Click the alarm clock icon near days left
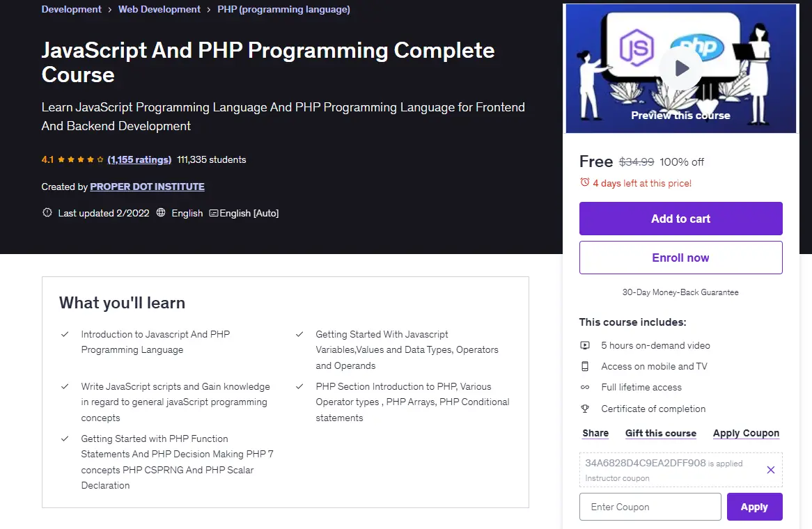 pos(585,182)
